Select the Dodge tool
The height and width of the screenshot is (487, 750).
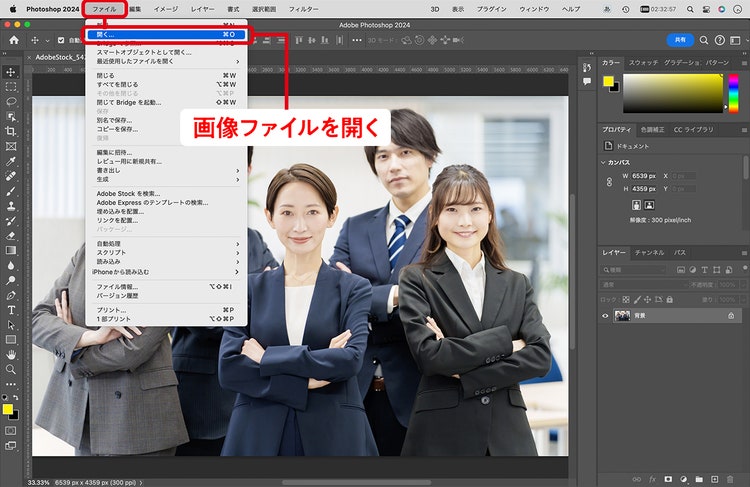11,280
